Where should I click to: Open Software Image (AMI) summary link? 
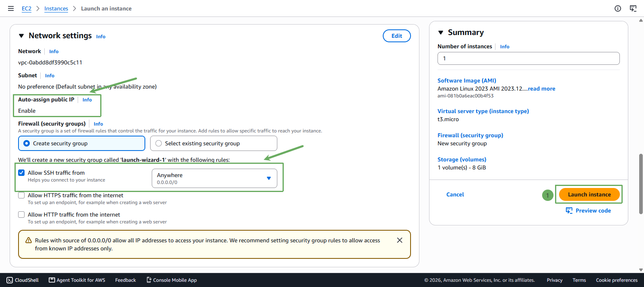(467, 81)
